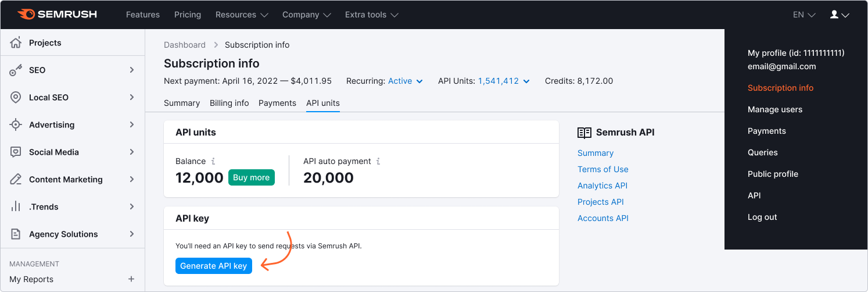Screen dimensions: 868x292
Task: Open the Company dropdown menu
Action: [307, 15]
